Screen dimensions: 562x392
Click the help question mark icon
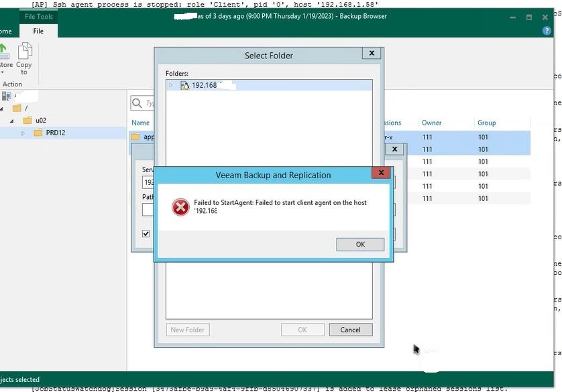click(547, 31)
